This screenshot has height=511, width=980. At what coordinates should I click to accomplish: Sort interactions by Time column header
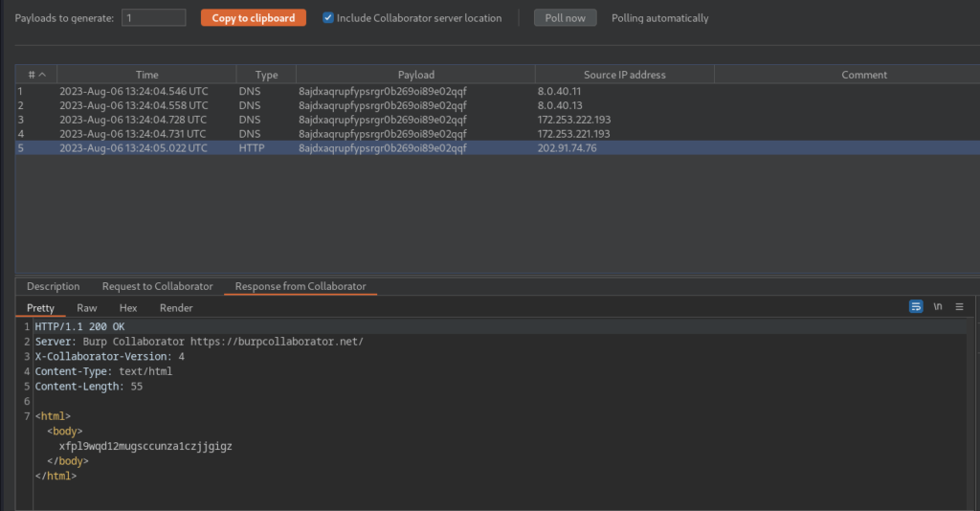tap(146, 75)
